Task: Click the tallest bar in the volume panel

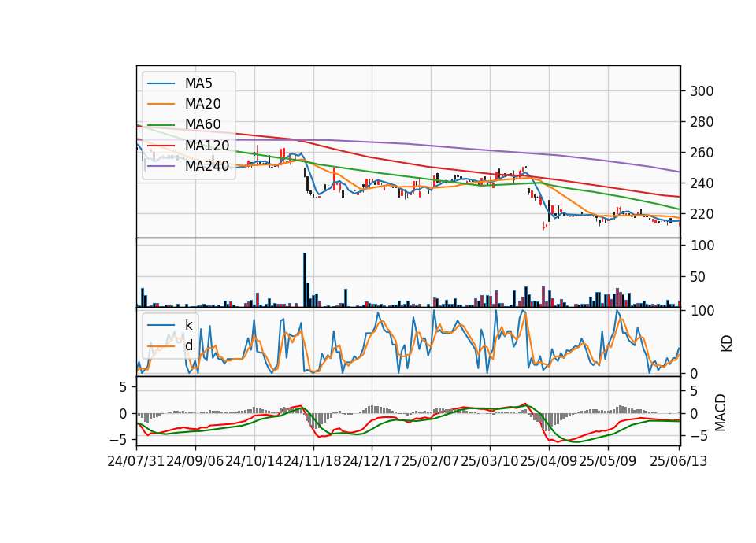Action: click(x=305, y=280)
